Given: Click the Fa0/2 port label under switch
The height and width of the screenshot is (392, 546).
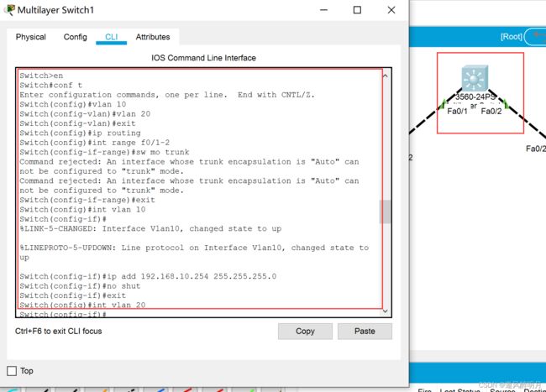Looking at the screenshot, I should click(x=491, y=112).
